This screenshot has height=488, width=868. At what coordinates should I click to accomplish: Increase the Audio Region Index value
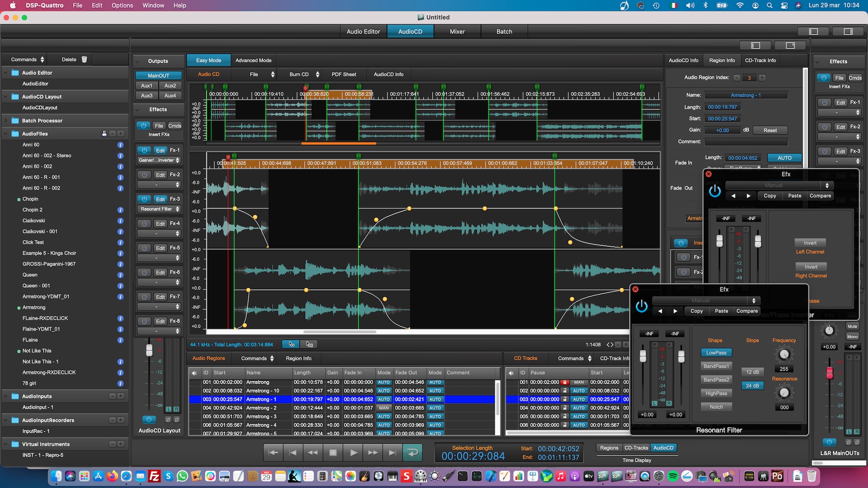[x=762, y=78]
